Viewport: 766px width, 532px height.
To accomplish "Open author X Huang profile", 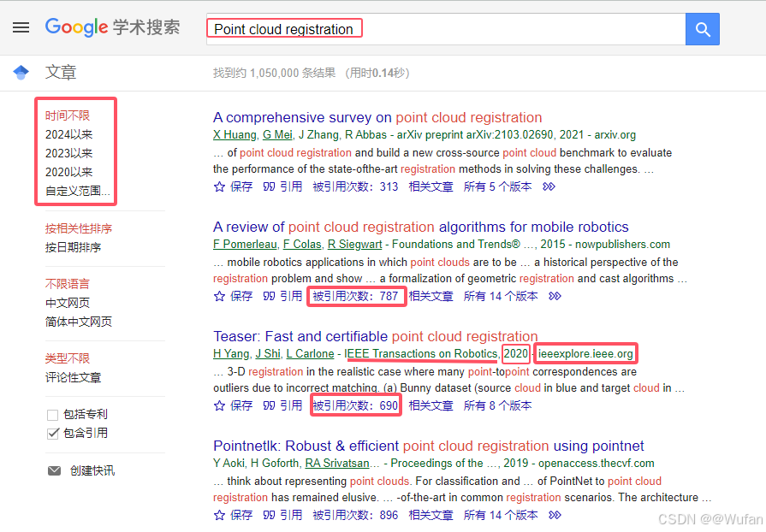I will (235, 134).
